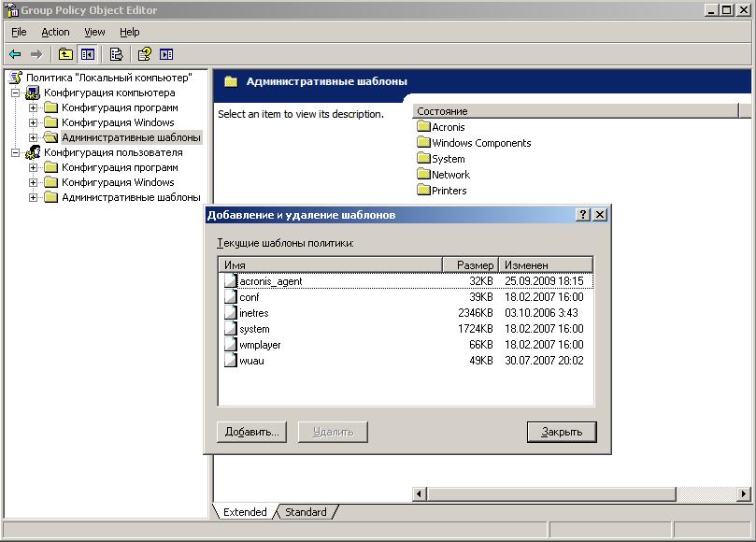756x542 pixels.
Task: Click the Help toolbar icon with question mark
Action: 145,54
